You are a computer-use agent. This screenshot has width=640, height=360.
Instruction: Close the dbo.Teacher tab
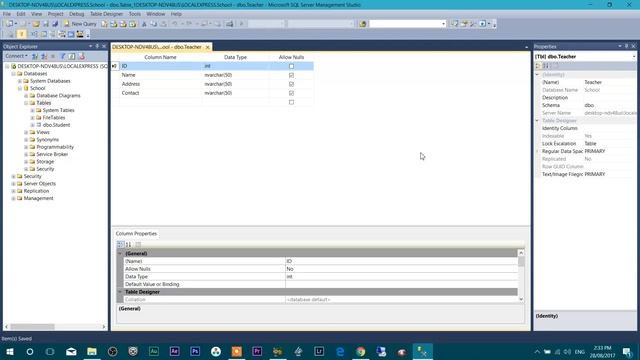pyautogui.click(x=207, y=47)
